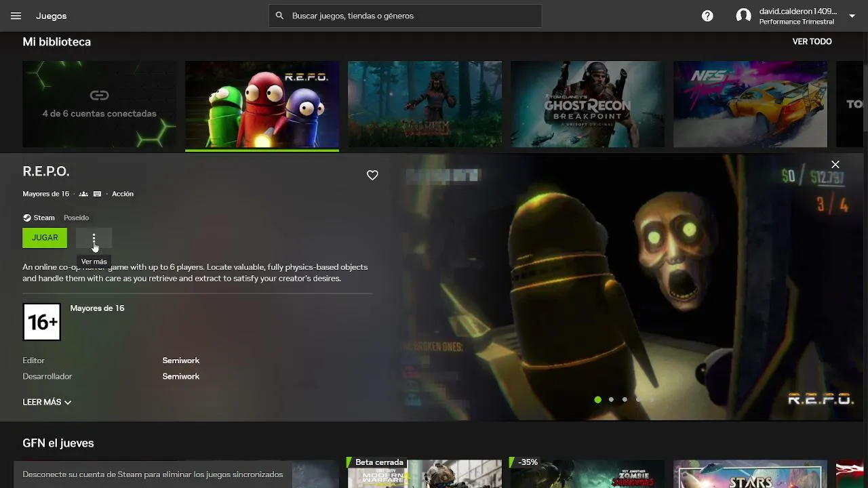Select the NFS Heat game thumbnail

[750, 104]
